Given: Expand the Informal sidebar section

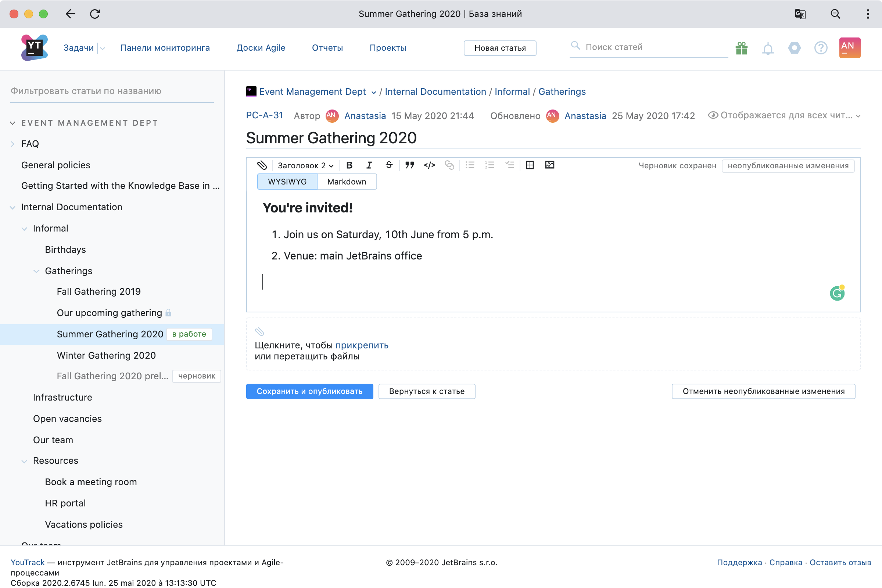Looking at the screenshot, I should pos(24,228).
